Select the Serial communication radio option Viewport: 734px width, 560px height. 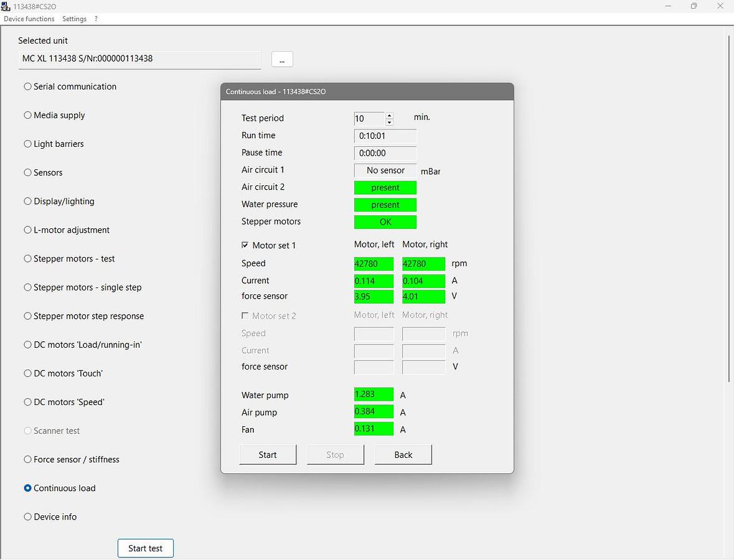coord(27,86)
